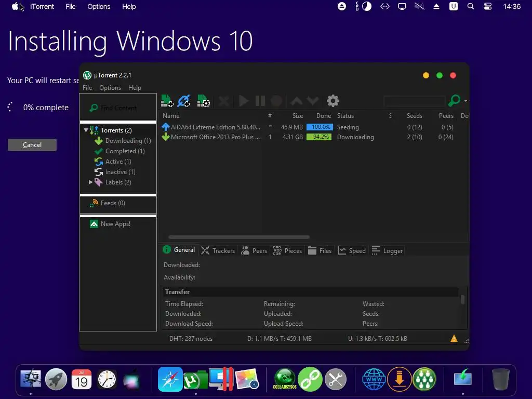Open the Trash in the dock
This screenshot has width=532, height=399.
pyautogui.click(x=501, y=379)
